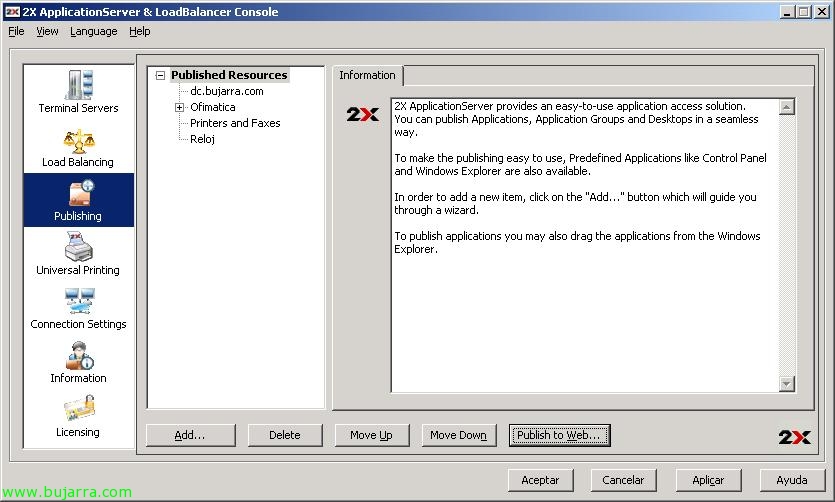835x502 pixels.
Task: Click the Delete button
Action: coord(285,435)
